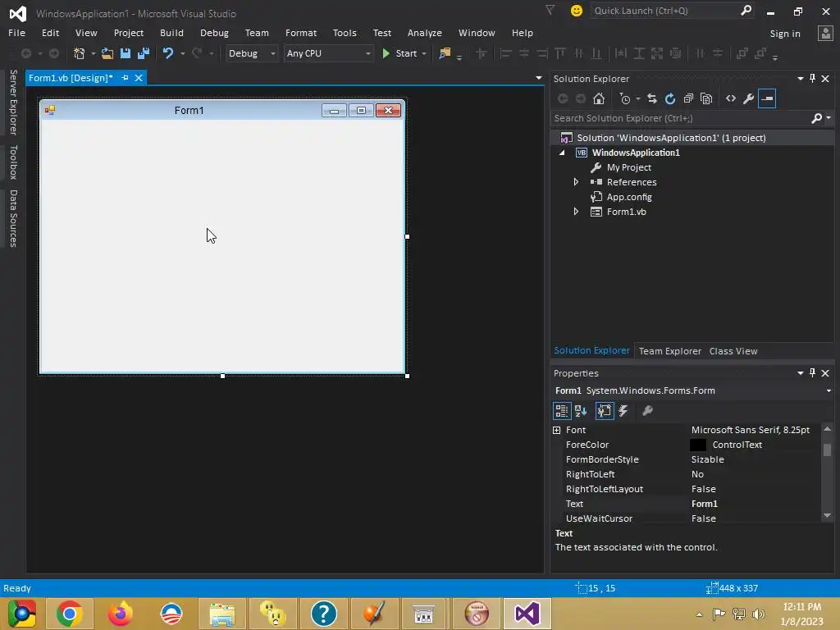
Task: Click the feedback smiley icon
Action: (577, 11)
